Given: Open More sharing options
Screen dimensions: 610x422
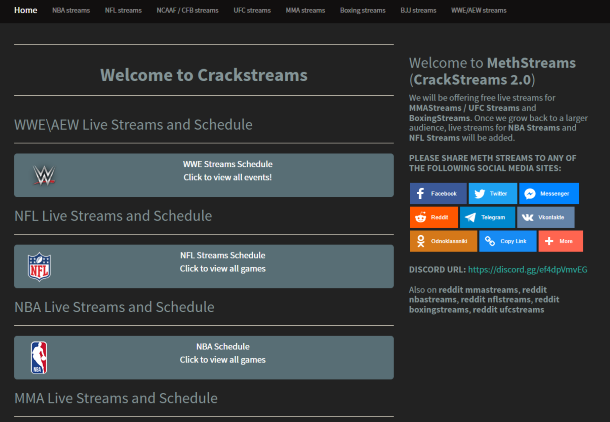Looking at the screenshot, I should (561, 241).
